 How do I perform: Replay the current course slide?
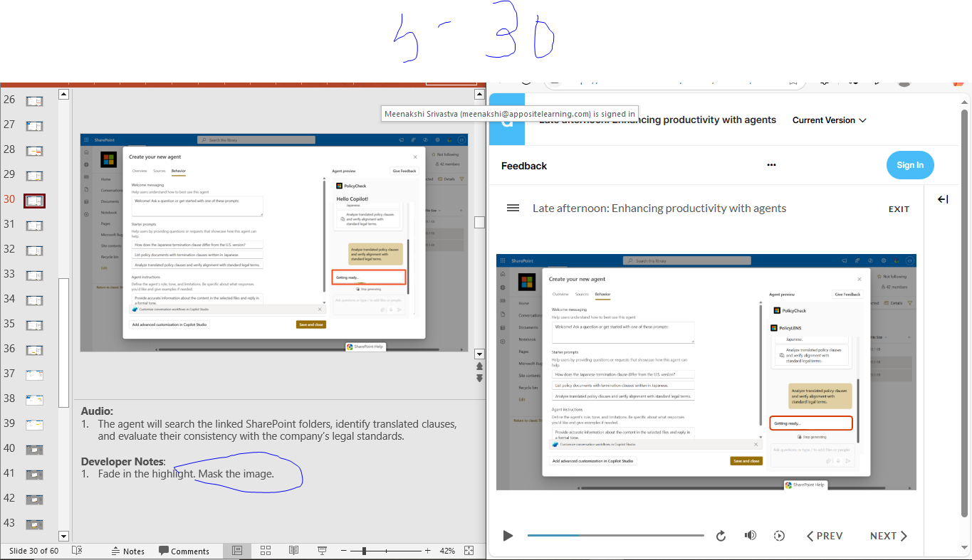(721, 536)
